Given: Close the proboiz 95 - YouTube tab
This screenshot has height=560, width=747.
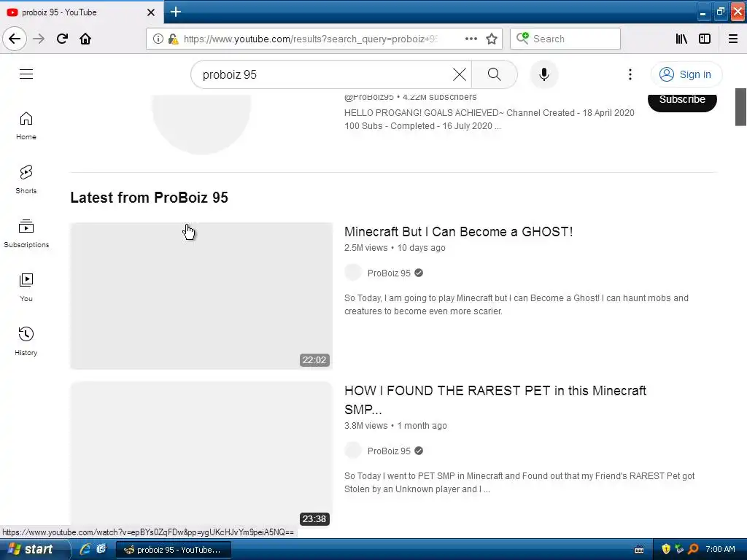Looking at the screenshot, I should point(151,12).
